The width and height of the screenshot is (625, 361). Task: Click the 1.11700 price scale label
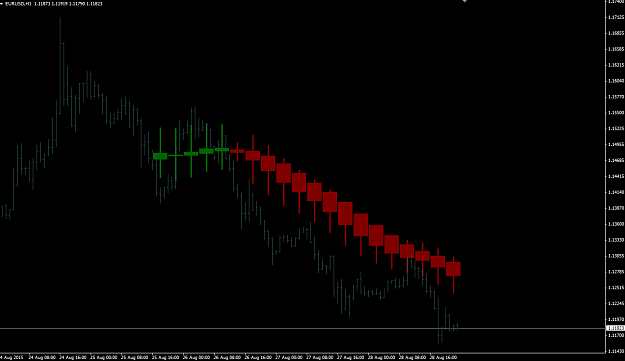(x=616, y=335)
